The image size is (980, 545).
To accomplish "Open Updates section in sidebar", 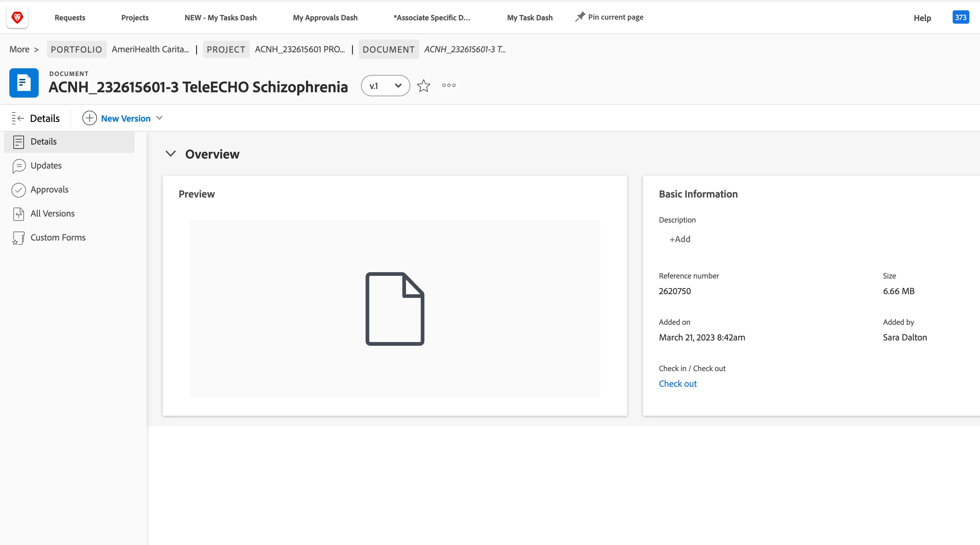I will [x=46, y=166].
